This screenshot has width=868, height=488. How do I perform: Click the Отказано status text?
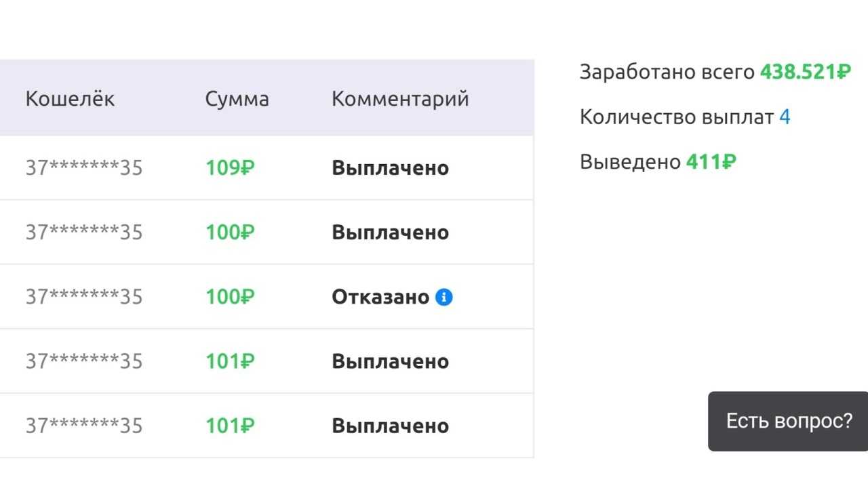pyautogui.click(x=380, y=297)
